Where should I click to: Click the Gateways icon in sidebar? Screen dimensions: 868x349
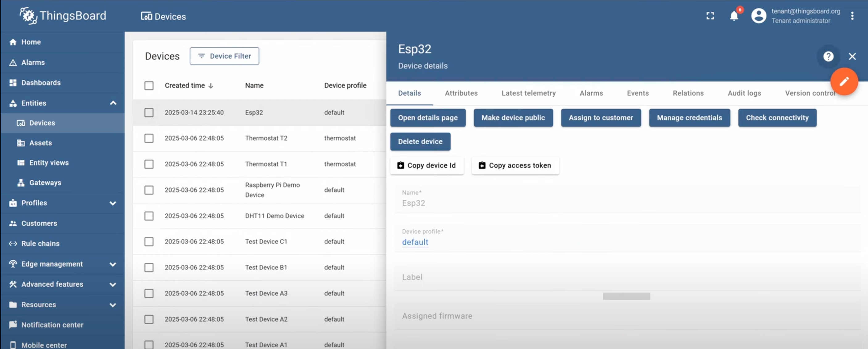point(21,183)
